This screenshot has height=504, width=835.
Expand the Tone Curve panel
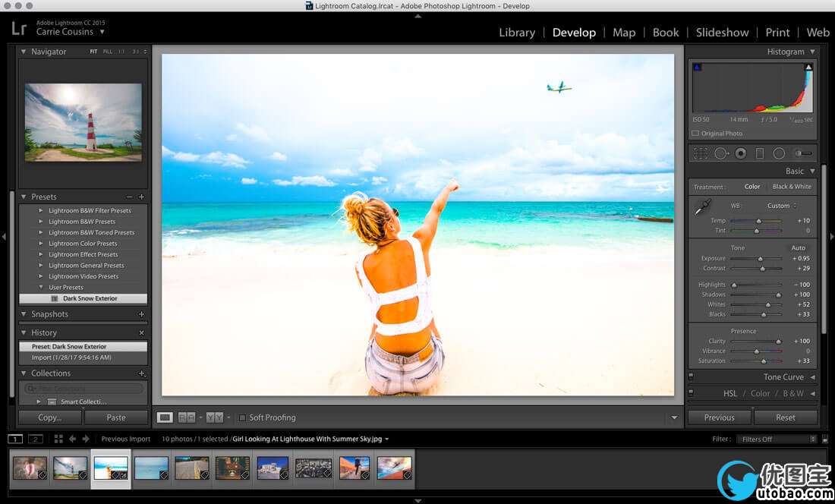pos(813,376)
